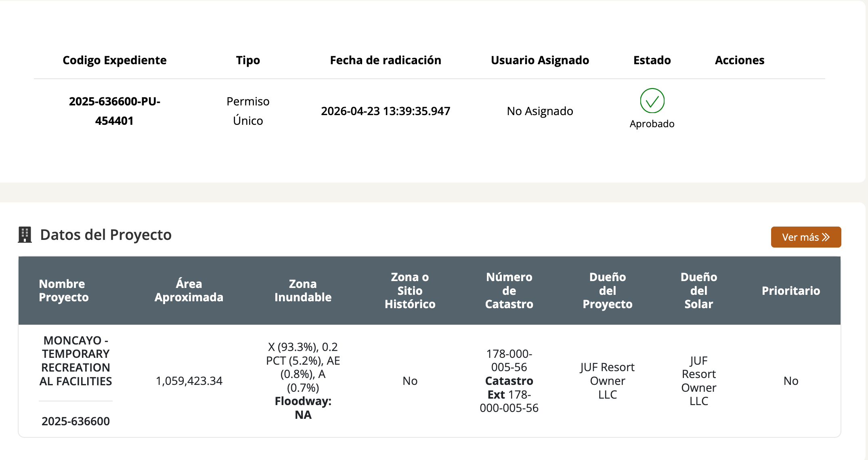
Task: Select the Zona Inundable table header
Action: (x=303, y=290)
